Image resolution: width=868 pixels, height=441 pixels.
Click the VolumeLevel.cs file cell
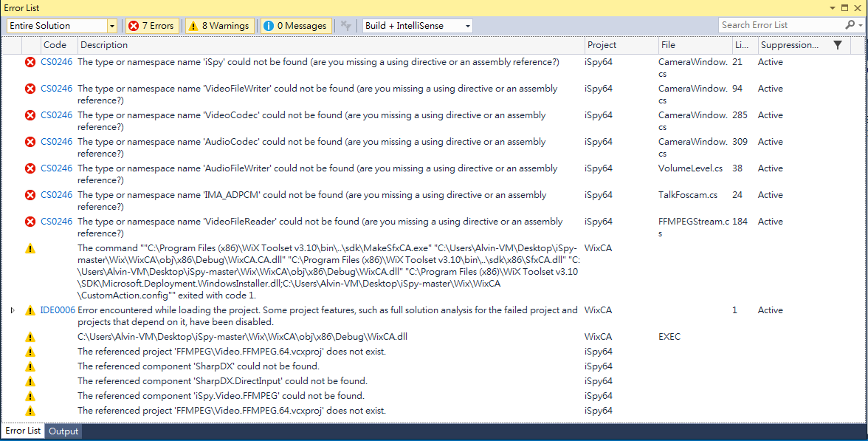(690, 168)
